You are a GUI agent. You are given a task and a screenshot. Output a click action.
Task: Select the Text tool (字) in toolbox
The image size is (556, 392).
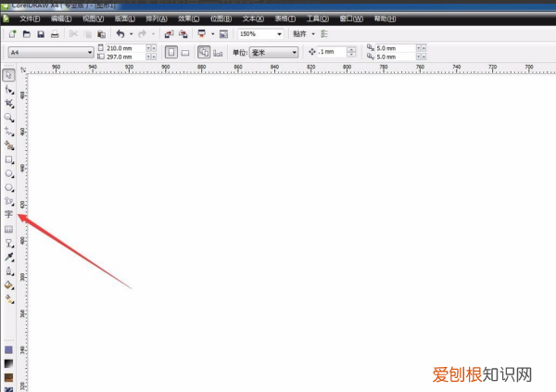coord(8,214)
